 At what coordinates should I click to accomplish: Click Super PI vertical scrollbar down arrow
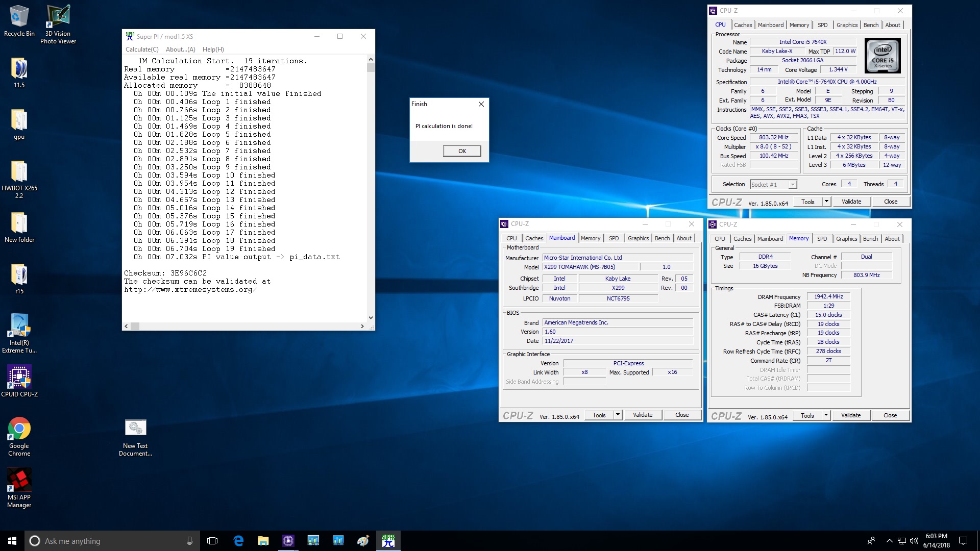tap(371, 317)
